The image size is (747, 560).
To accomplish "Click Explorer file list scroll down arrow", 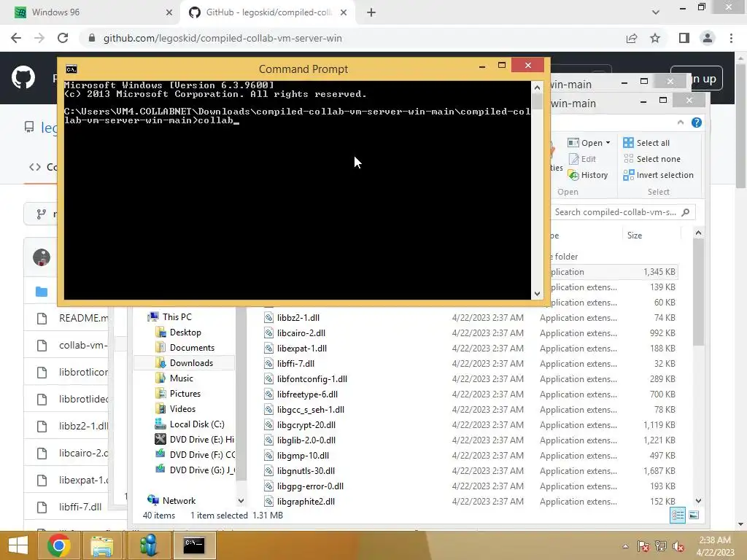I will (698, 500).
